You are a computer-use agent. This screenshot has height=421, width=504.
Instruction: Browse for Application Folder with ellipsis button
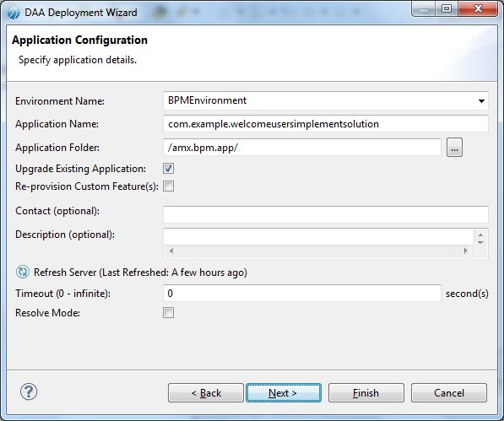[454, 148]
